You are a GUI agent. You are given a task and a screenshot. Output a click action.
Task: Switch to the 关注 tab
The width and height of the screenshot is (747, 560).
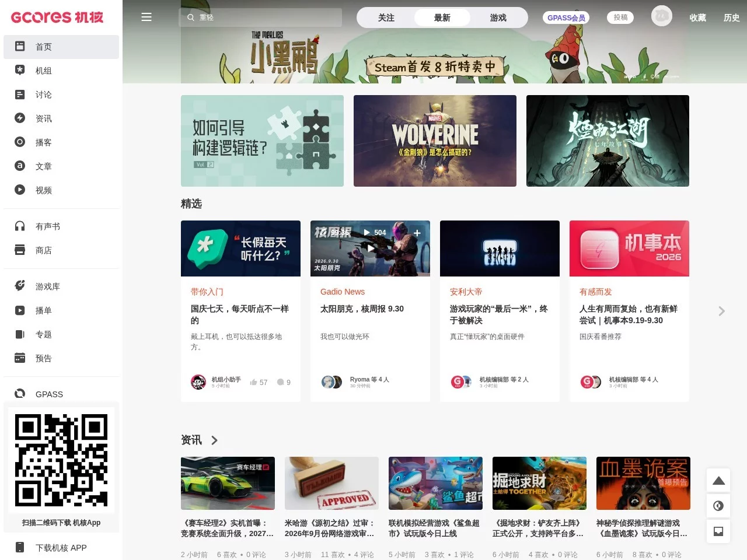coord(386,17)
